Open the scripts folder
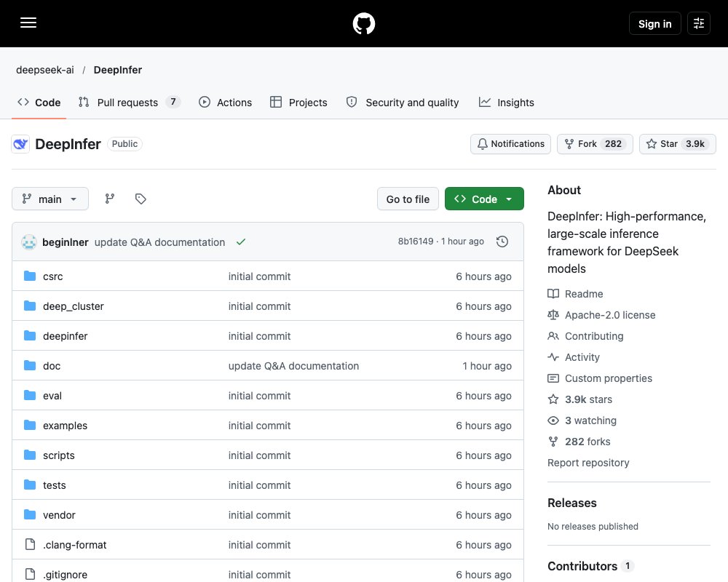The width and height of the screenshot is (728, 582). 59,455
